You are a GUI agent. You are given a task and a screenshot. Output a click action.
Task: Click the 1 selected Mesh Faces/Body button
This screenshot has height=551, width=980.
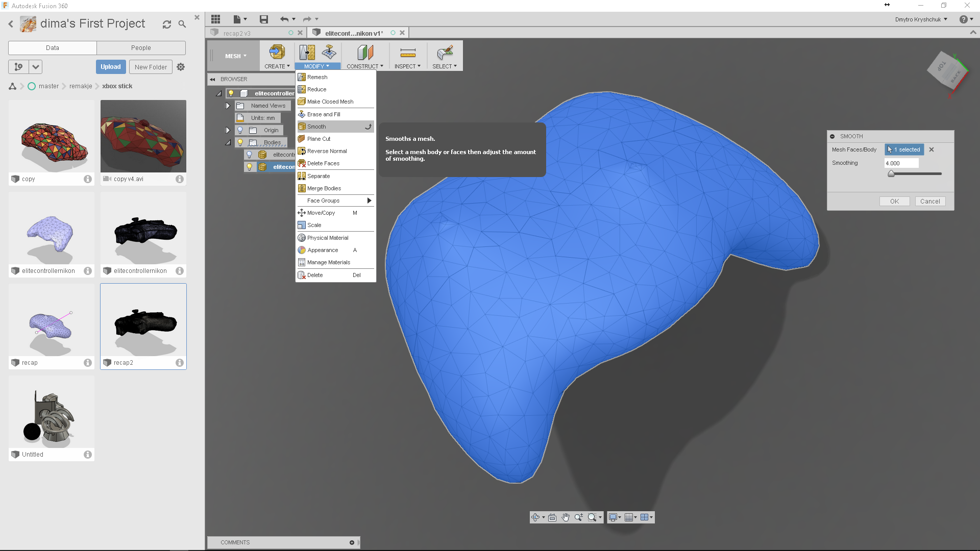[904, 149]
